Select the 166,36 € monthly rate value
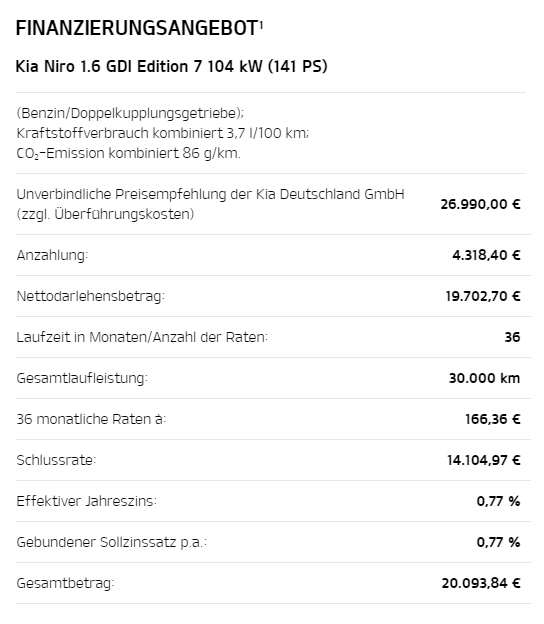544x624 pixels. (x=493, y=419)
